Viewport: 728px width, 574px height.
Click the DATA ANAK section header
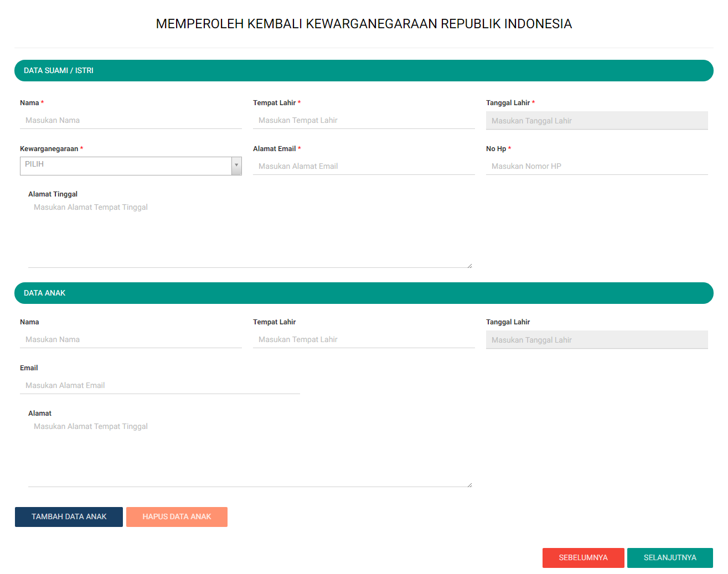[x=364, y=293]
